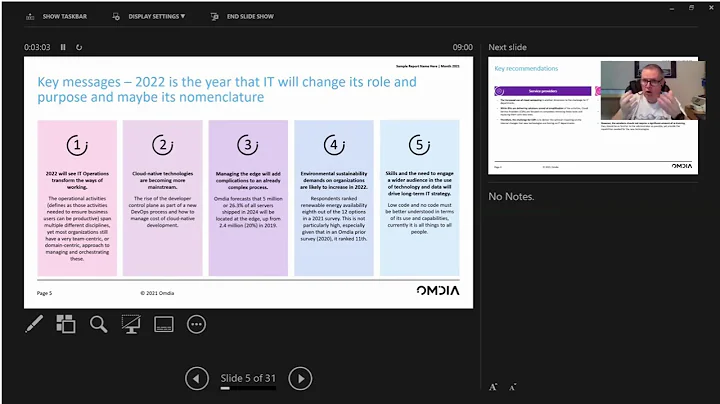Click the slide progress bar
The width and height of the screenshot is (720, 404).
[248, 388]
